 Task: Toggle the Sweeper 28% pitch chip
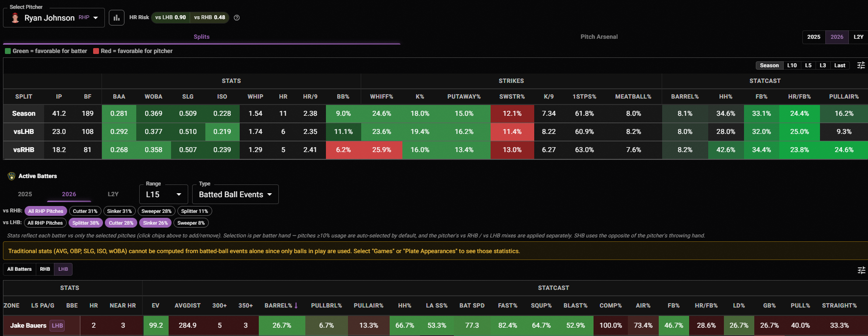point(156,211)
